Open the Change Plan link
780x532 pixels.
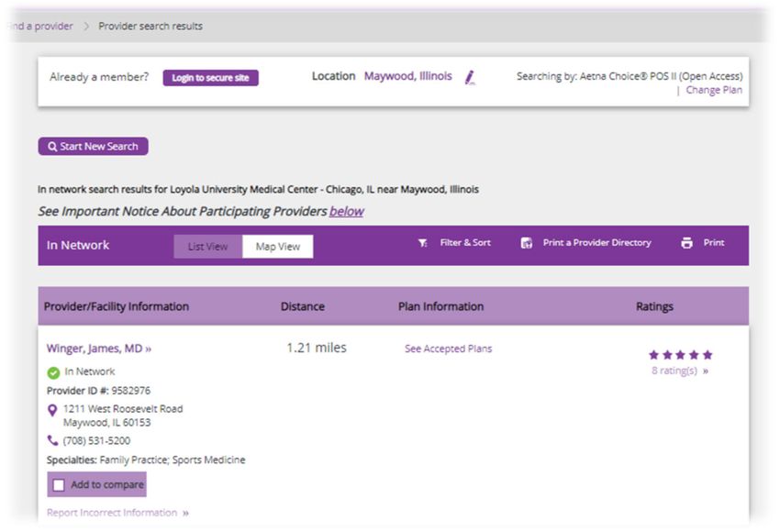714,90
